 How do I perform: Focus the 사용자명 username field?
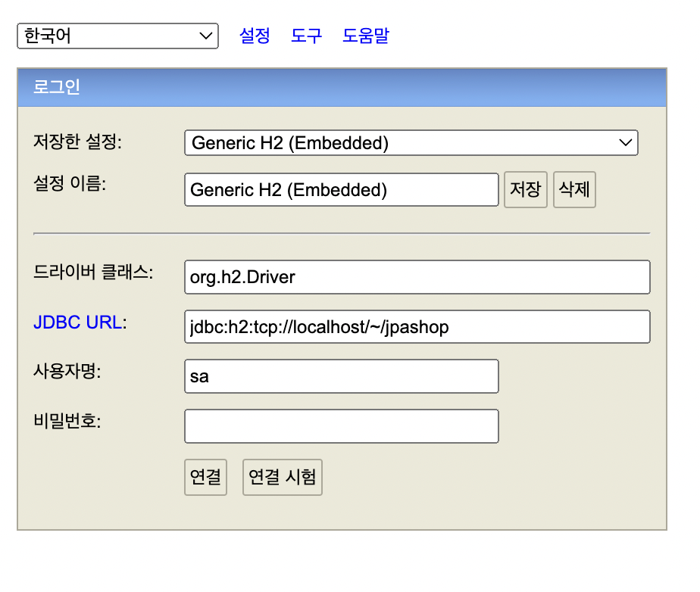point(342,376)
